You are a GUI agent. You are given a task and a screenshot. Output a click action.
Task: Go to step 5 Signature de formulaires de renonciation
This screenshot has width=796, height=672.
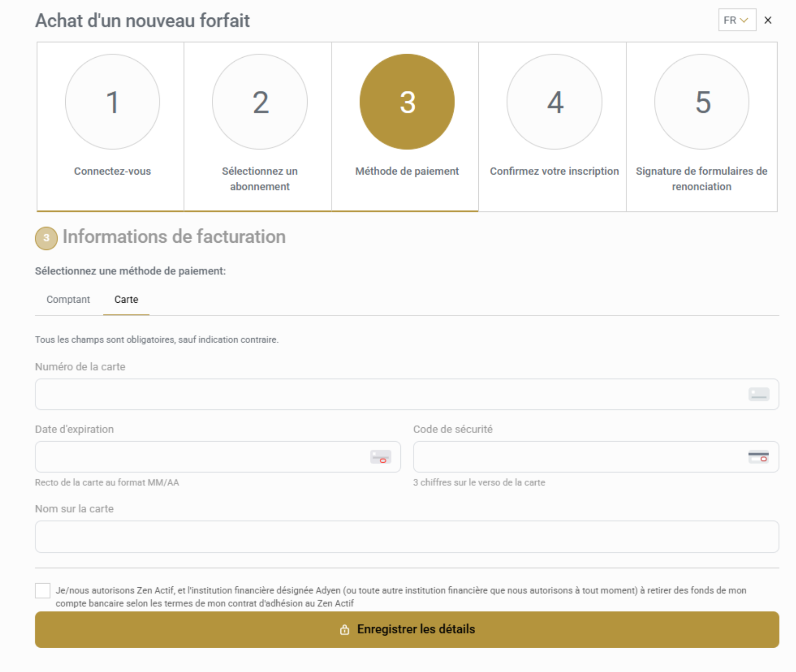702,127
